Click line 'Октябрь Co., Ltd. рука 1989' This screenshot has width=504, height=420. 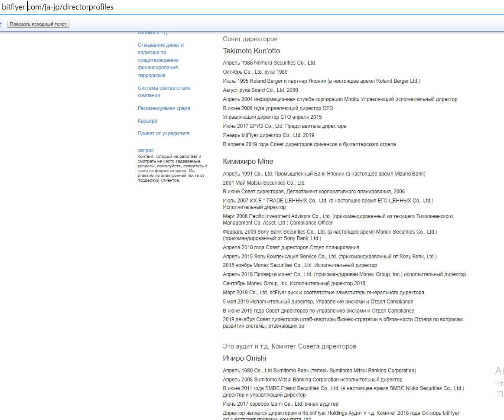255,72
